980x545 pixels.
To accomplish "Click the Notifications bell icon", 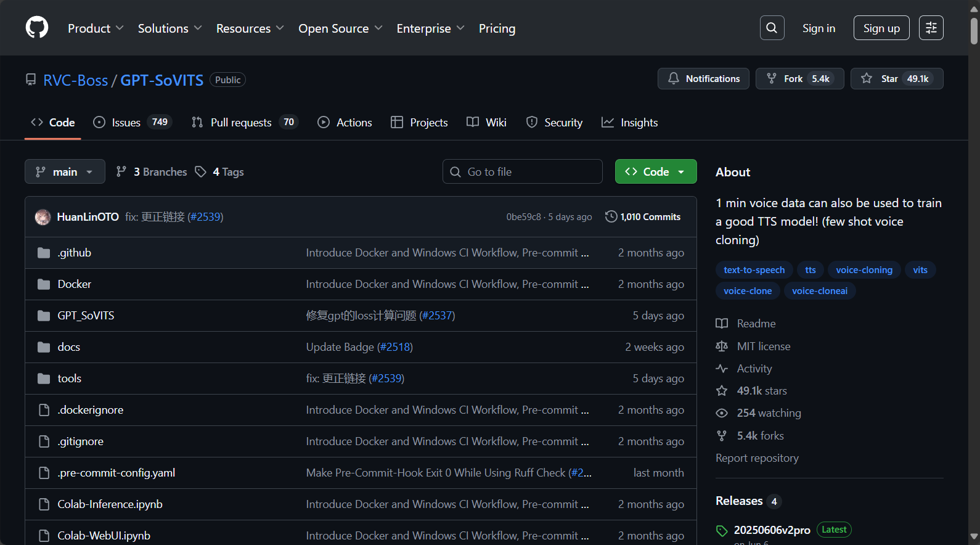I will [674, 78].
